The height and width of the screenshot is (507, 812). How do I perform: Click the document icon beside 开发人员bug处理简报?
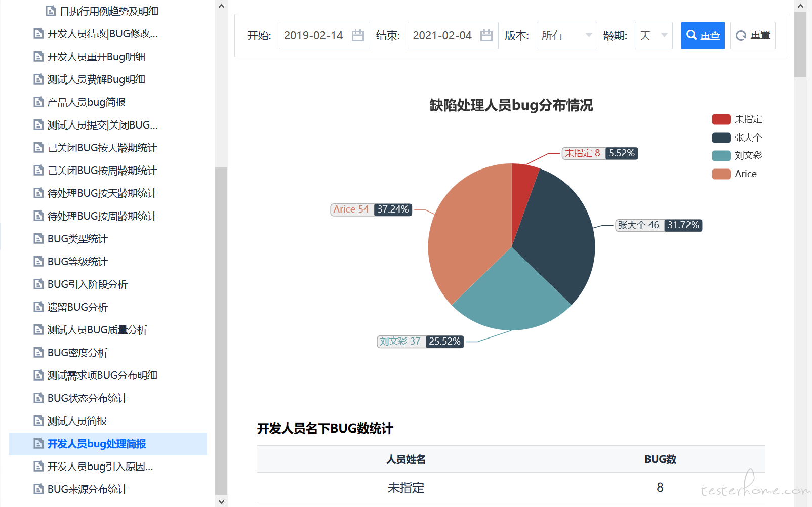38,444
